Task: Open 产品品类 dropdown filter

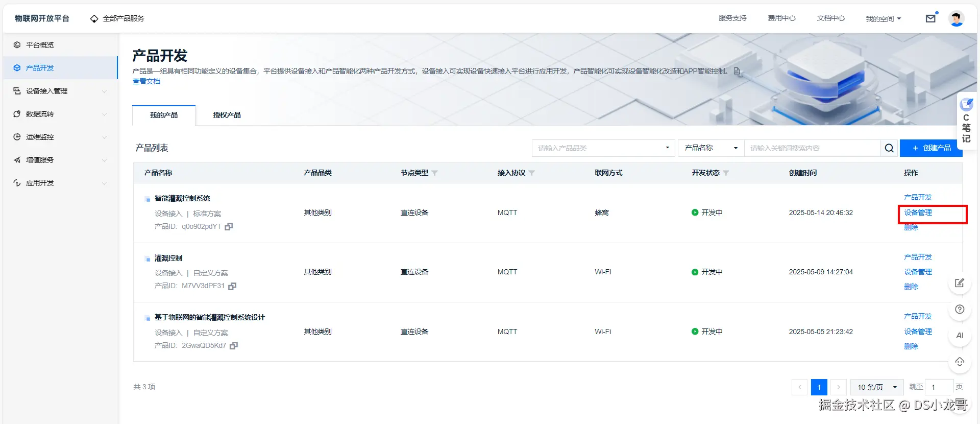Action: pos(603,148)
